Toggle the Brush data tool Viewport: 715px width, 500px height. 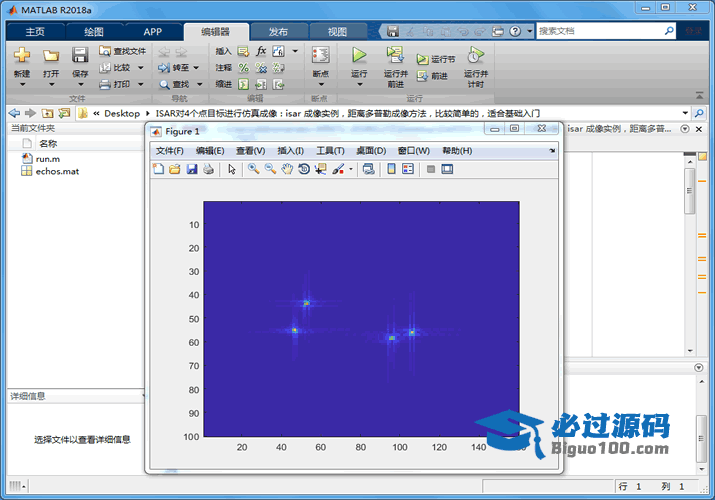338,169
